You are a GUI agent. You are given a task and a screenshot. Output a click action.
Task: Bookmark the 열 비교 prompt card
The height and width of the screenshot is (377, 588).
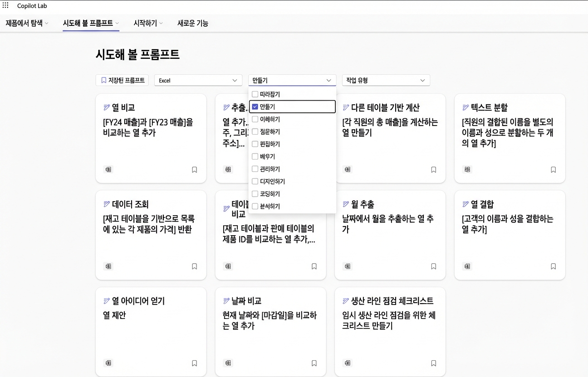194,169
